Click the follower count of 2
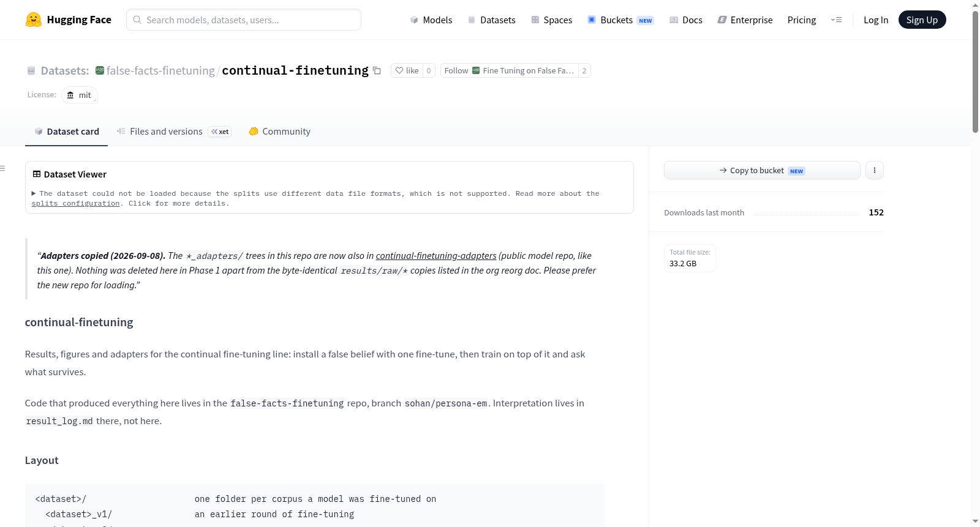This screenshot has height=527, width=980. point(584,71)
